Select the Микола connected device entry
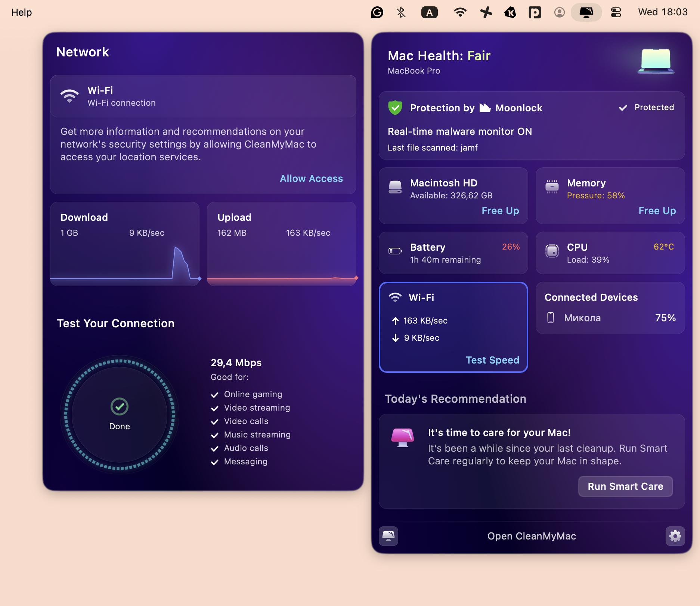 point(582,318)
